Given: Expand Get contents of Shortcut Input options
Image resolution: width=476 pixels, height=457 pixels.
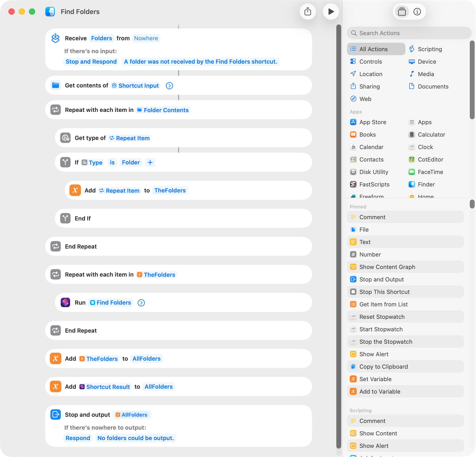Looking at the screenshot, I should pos(169,85).
